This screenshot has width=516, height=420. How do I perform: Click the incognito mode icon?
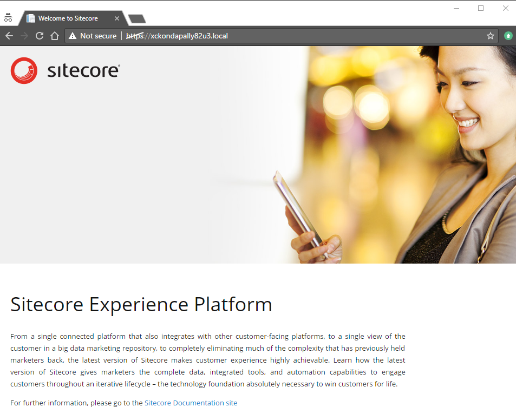tap(8, 18)
